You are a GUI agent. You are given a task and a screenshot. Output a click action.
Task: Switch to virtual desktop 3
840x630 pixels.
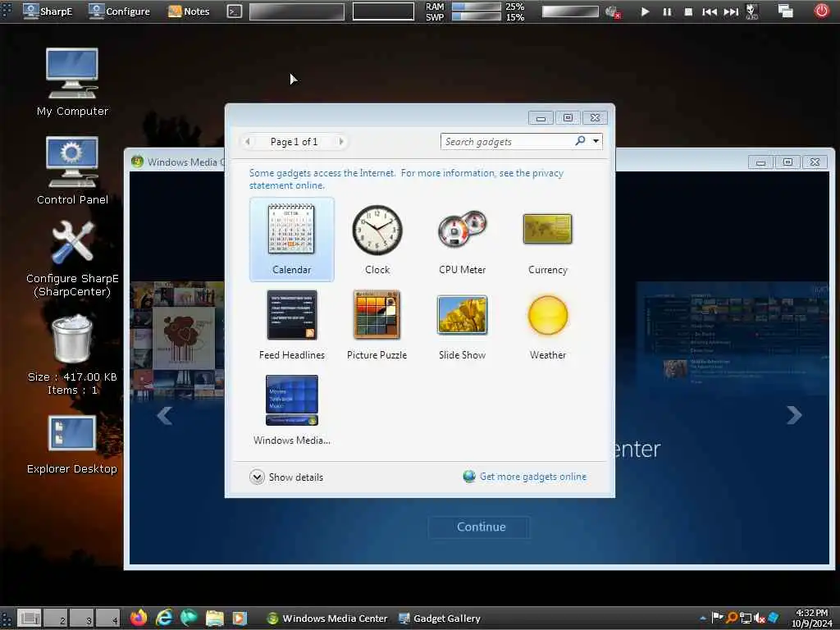[x=82, y=618]
